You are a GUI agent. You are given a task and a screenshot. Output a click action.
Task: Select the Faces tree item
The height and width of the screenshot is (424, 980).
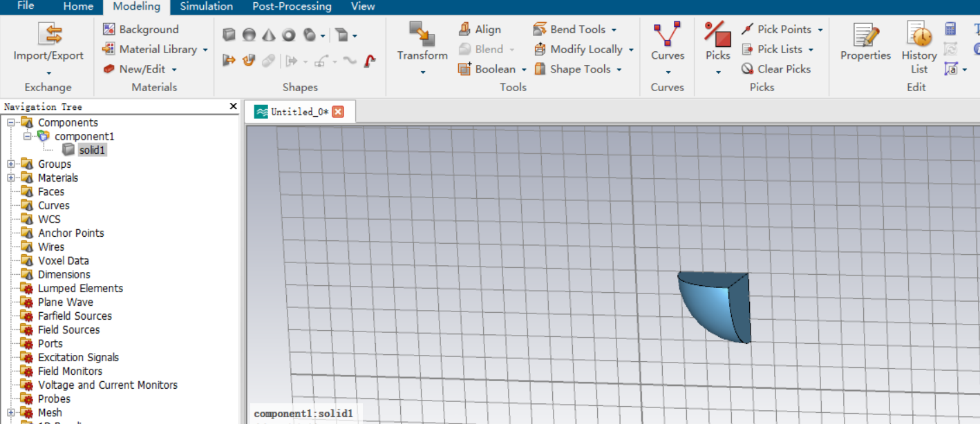pos(51,191)
